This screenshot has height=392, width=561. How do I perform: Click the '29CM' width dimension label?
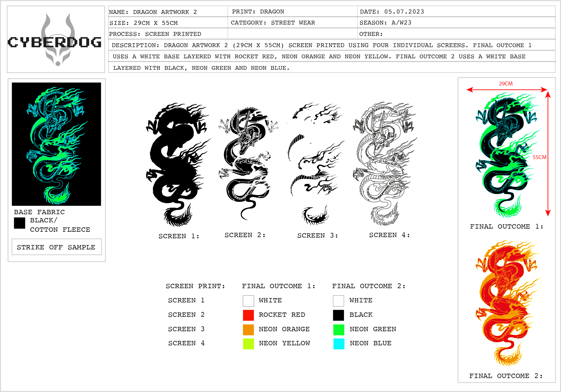tap(506, 83)
